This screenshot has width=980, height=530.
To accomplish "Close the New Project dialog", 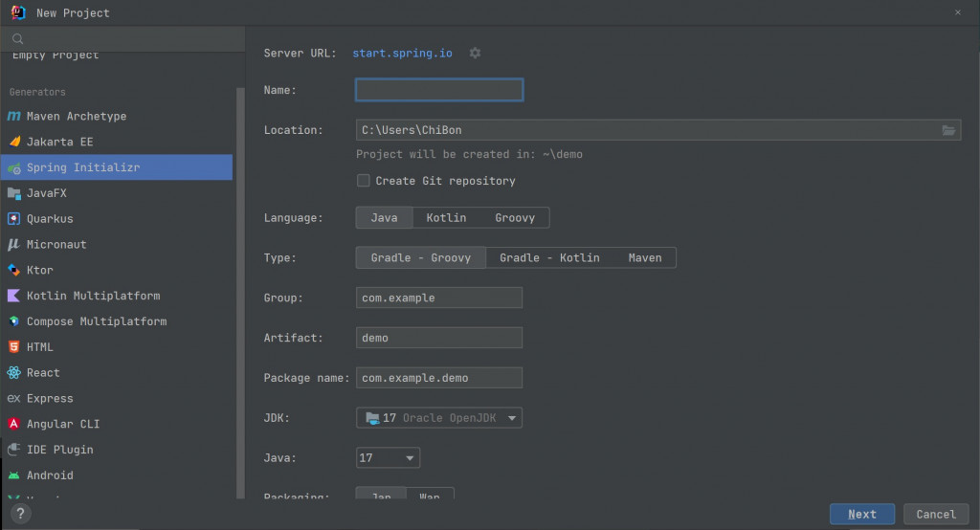I will [x=957, y=12].
